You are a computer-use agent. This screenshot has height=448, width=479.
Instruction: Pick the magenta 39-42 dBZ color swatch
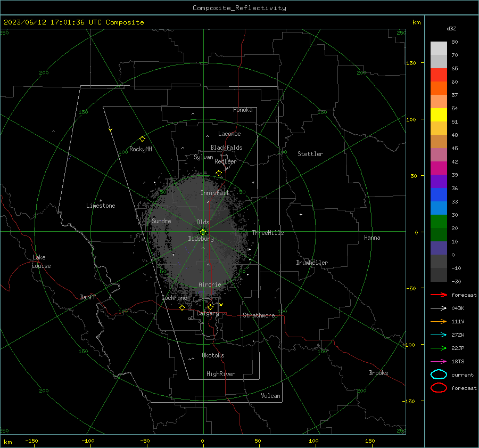439,168
